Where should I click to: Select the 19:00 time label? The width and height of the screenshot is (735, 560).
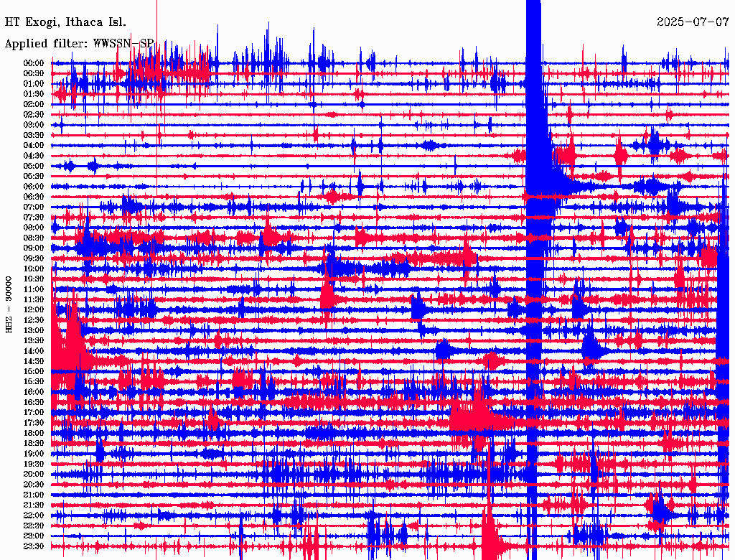click(34, 454)
